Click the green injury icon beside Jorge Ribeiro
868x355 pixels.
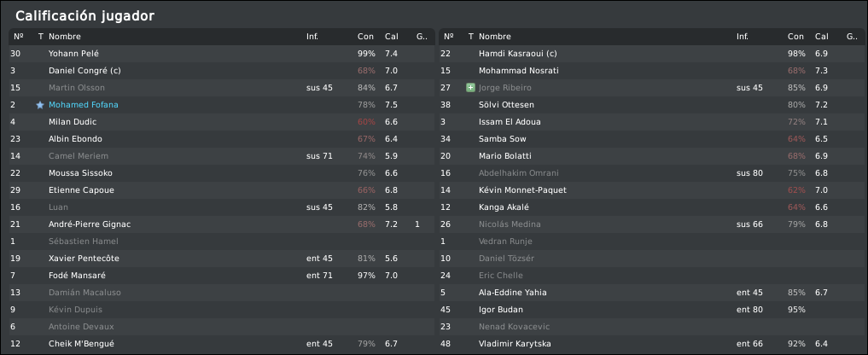coord(470,88)
